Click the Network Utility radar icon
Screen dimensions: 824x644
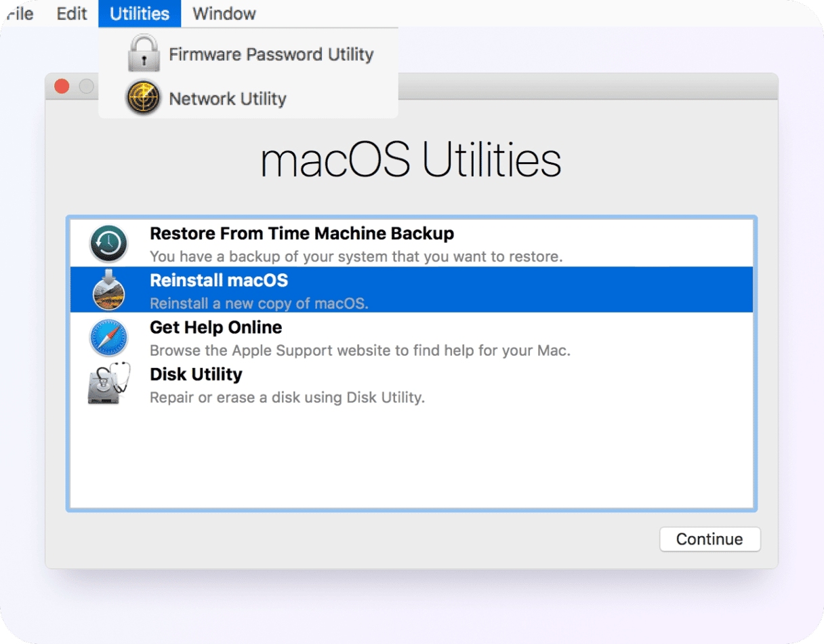pyautogui.click(x=144, y=98)
